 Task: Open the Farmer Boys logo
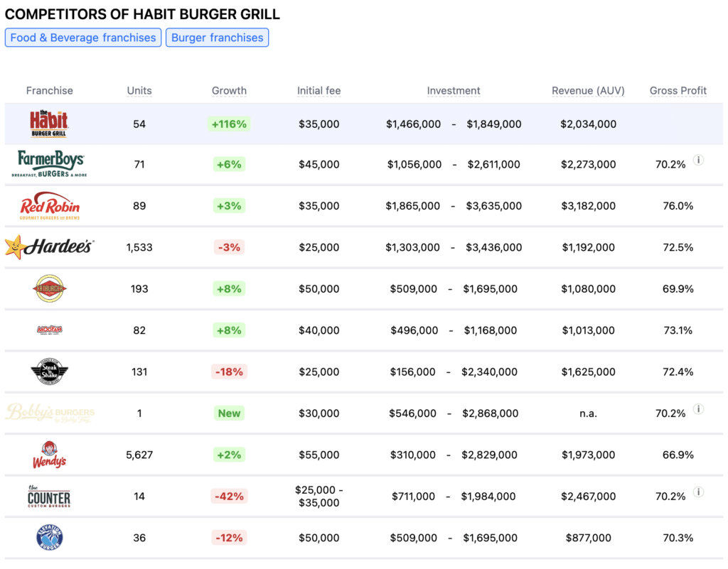click(50, 164)
